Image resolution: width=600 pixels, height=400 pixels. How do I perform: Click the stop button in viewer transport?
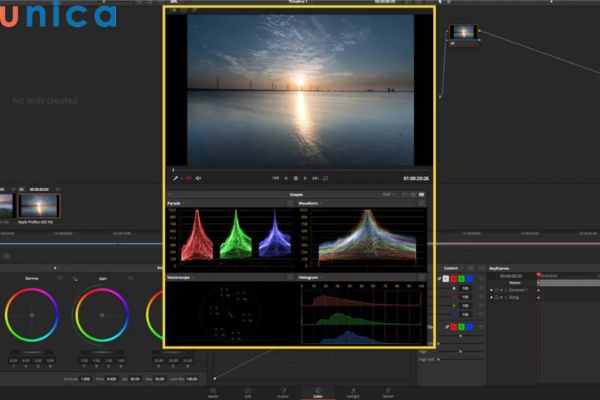coord(296,178)
